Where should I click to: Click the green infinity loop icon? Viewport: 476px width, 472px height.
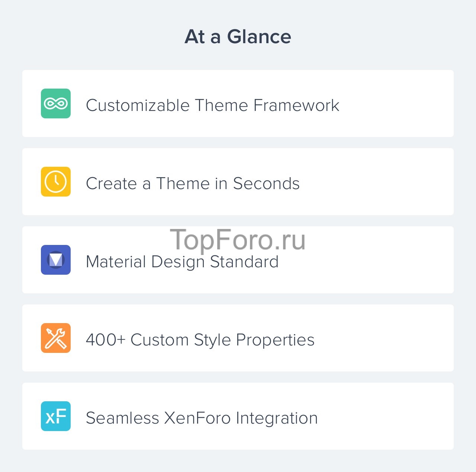click(x=56, y=103)
